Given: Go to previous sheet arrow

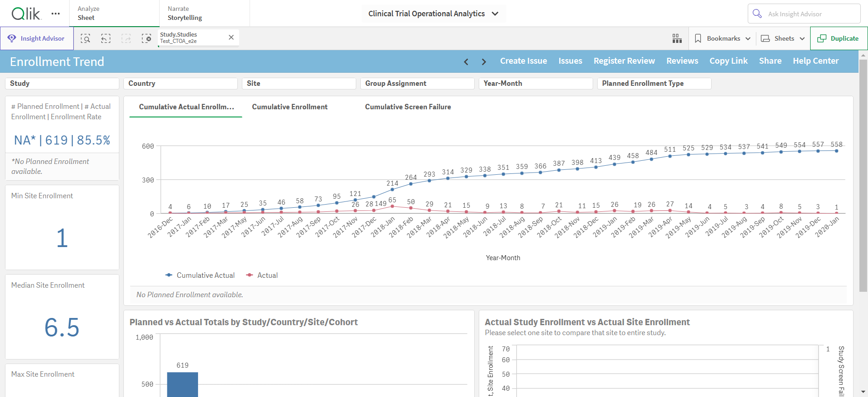Looking at the screenshot, I should (x=466, y=61).
